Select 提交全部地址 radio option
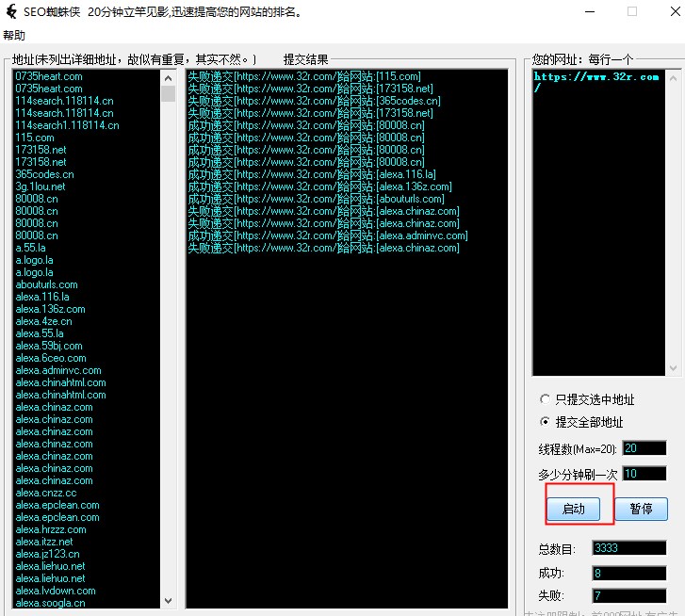 click(x=582, y=422)
